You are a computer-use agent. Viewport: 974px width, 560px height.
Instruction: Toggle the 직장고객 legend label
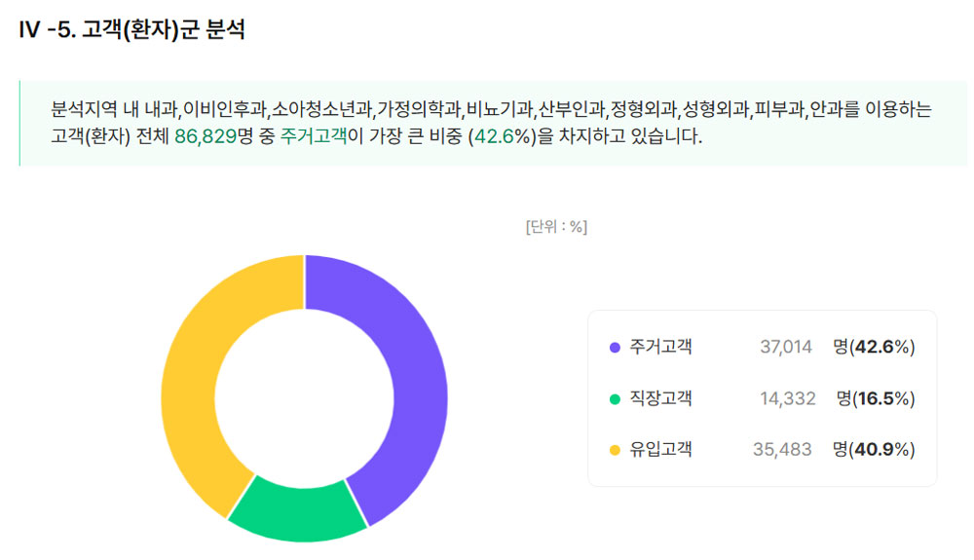(660, 398)
